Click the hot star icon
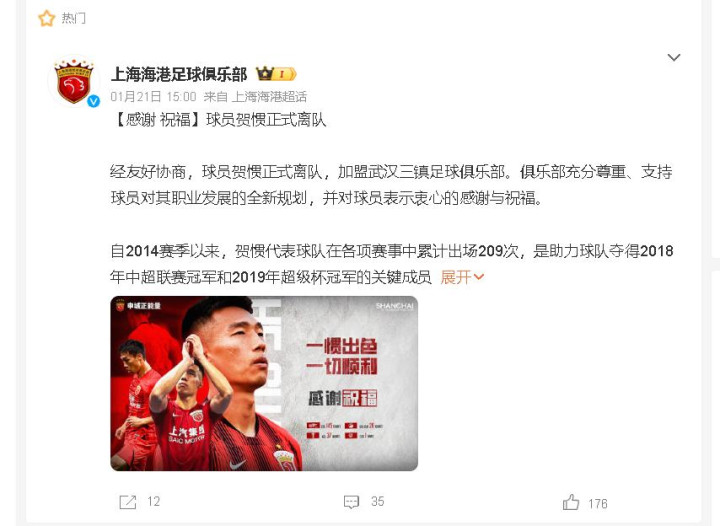The width and height of the screenshot is (720, 526). [x=46, y=18]
